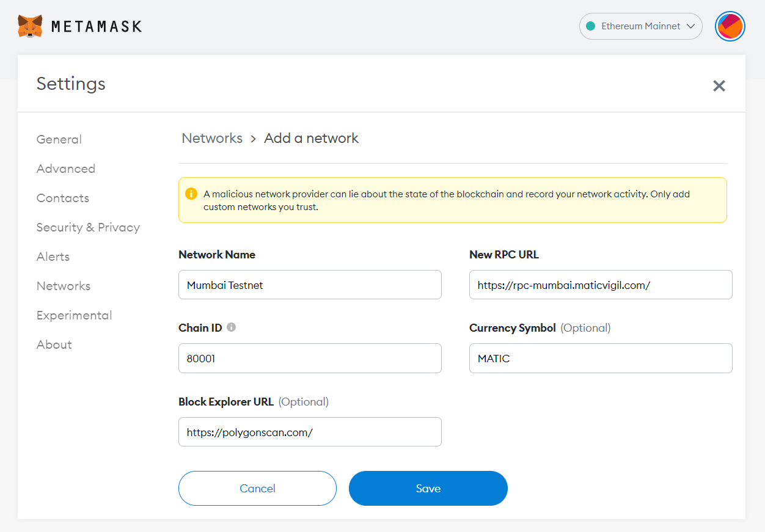
Task: Open the account avatar menu
Action: tap(730, 26)
